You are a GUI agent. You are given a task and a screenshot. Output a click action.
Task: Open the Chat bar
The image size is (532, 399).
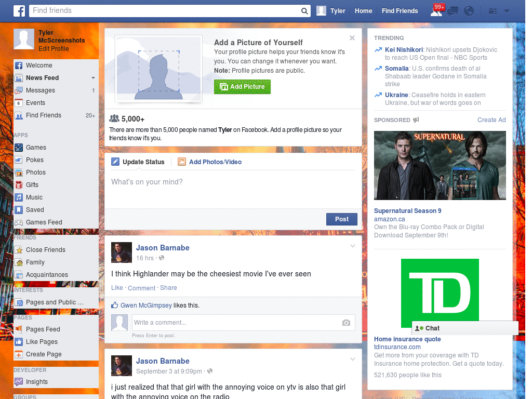pos(465,328)
